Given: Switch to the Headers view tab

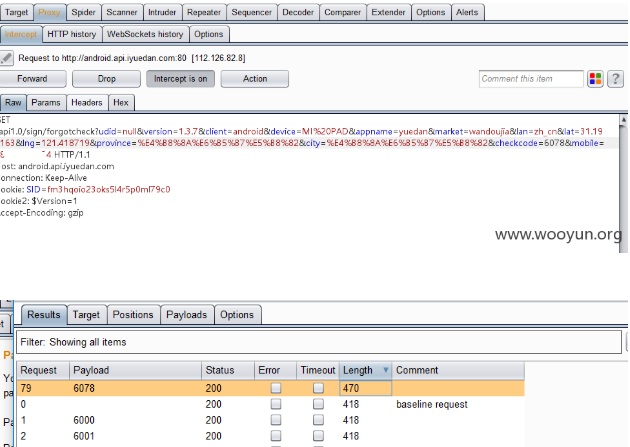Looking at the screenshot, I should point(87,103).
